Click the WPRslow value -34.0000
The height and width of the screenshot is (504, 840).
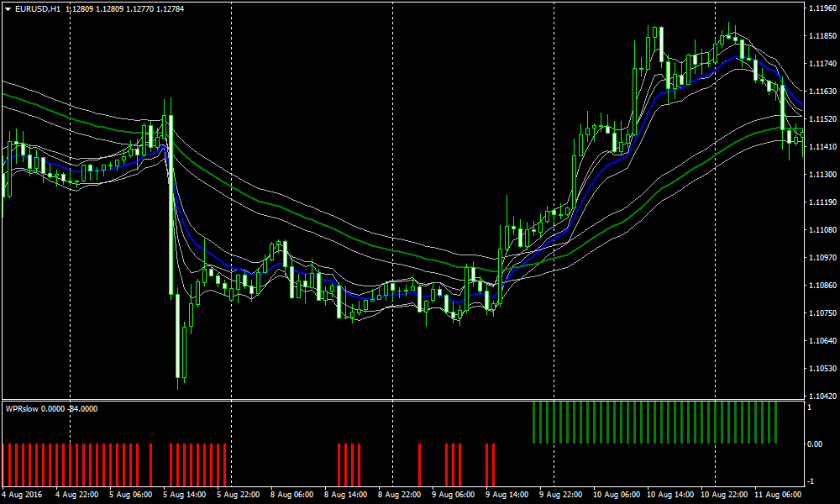[x=84, y=411]
